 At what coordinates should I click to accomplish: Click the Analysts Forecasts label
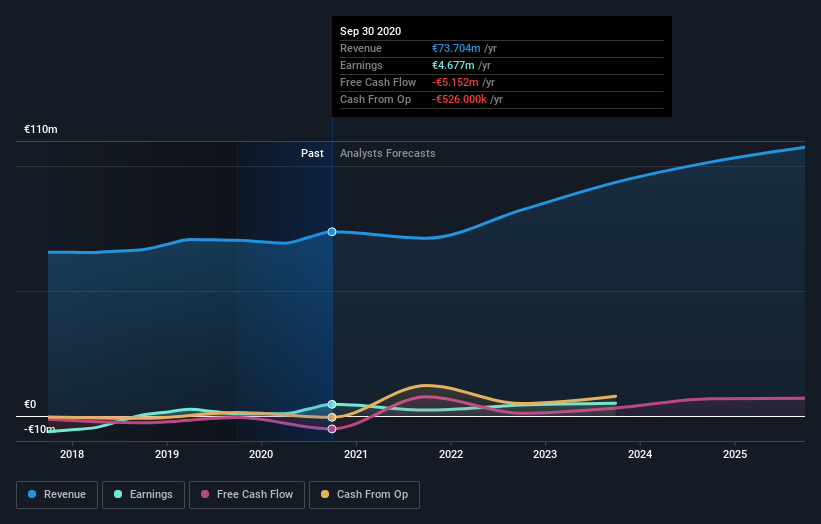387,153
